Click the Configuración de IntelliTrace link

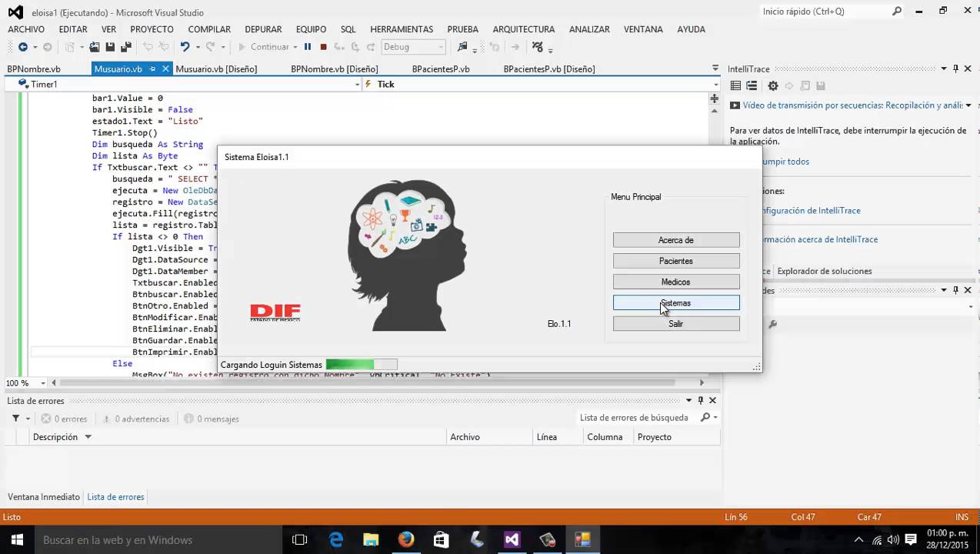pos(811,210)
